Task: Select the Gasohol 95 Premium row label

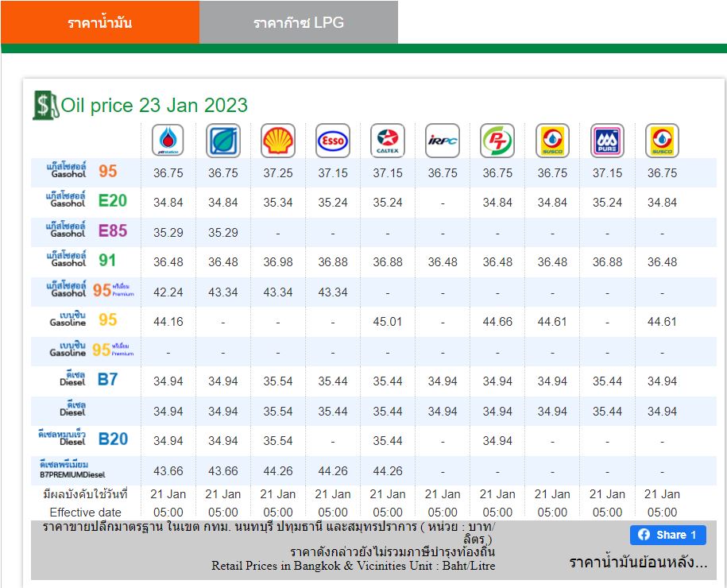Action: coord(90,290)
